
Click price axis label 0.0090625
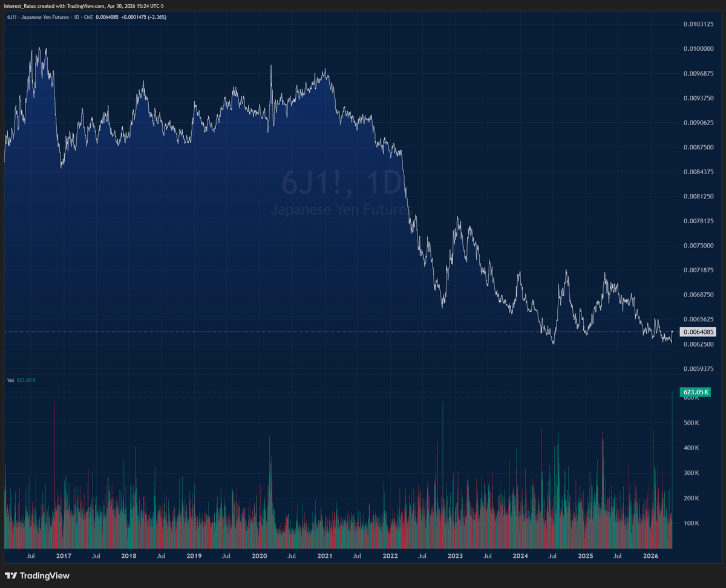pos(698,122)
